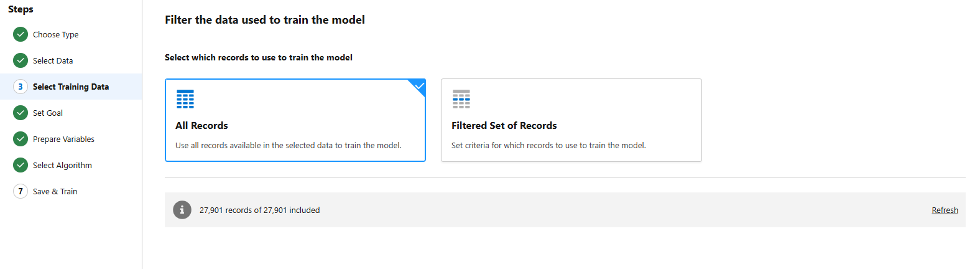Click the gray Filtered Set table icon

(461, 99)
